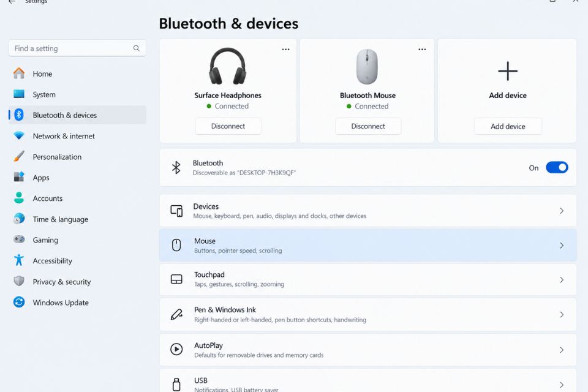Click the Bluetooth icon in sidebar
This screenshot has height=392, width=588.
[x=19, y=115]
